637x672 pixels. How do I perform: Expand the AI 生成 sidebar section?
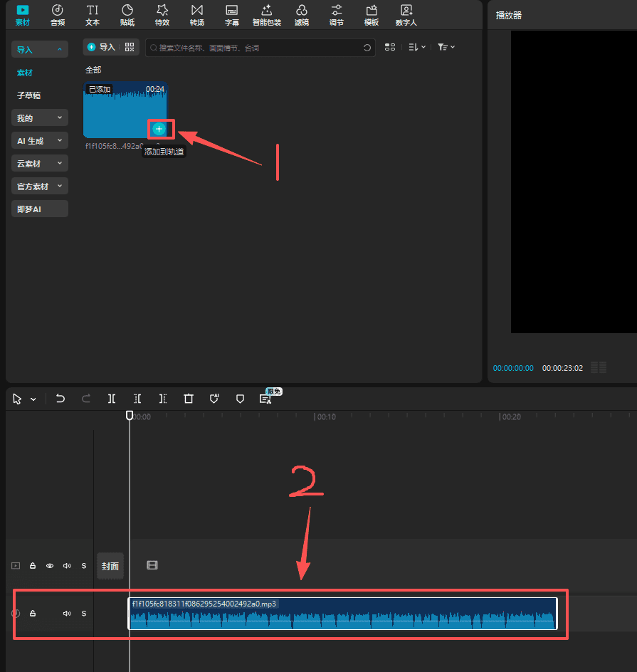coord(40,141)
